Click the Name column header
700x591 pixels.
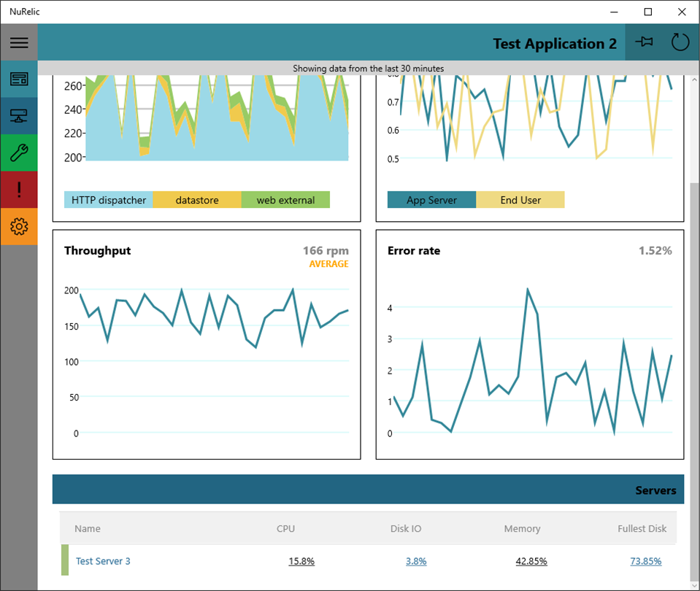coord(88,528)
